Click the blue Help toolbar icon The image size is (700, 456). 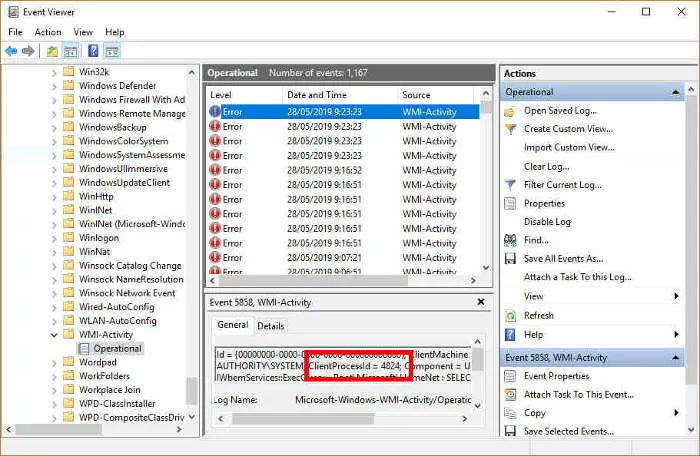[x=93, y=51]
